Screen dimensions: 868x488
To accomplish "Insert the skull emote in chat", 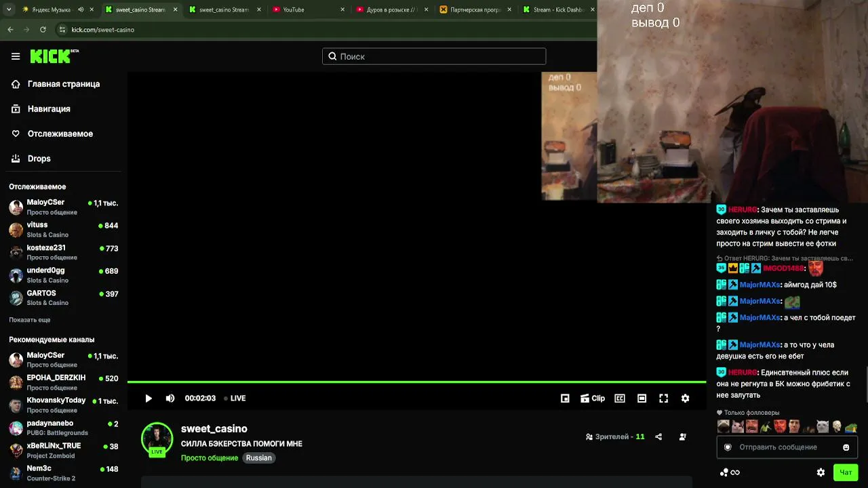I will [837, 426].
